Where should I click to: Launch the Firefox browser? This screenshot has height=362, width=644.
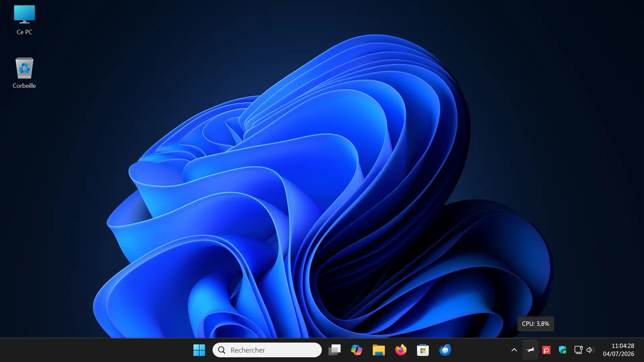[401, 350]
